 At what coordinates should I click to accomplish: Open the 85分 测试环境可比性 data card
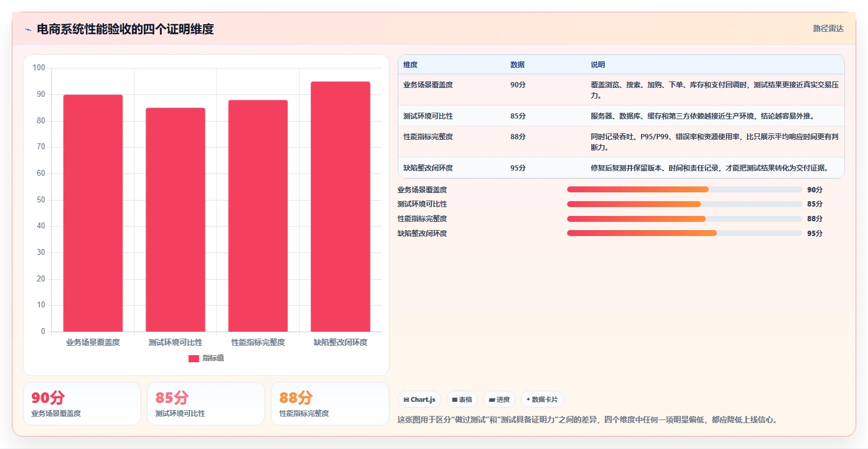206,404
